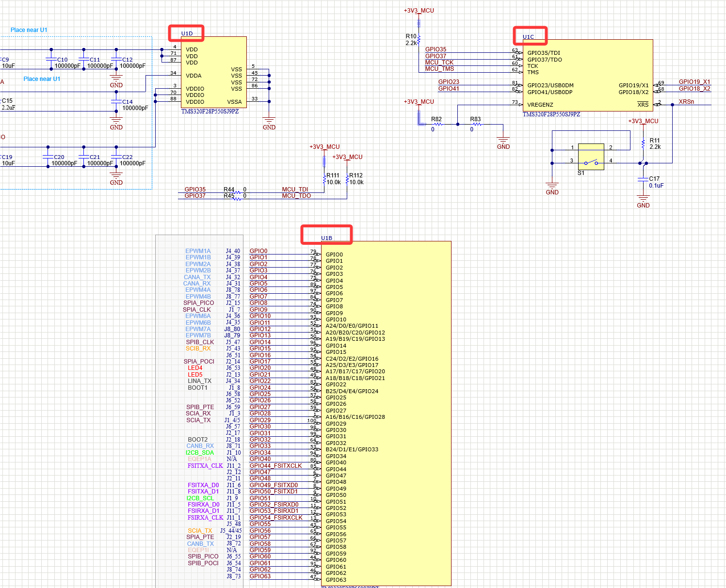Select the C20 capacitor designator
Viewport: 726px width, 588px height.
(x=59, y=157)
